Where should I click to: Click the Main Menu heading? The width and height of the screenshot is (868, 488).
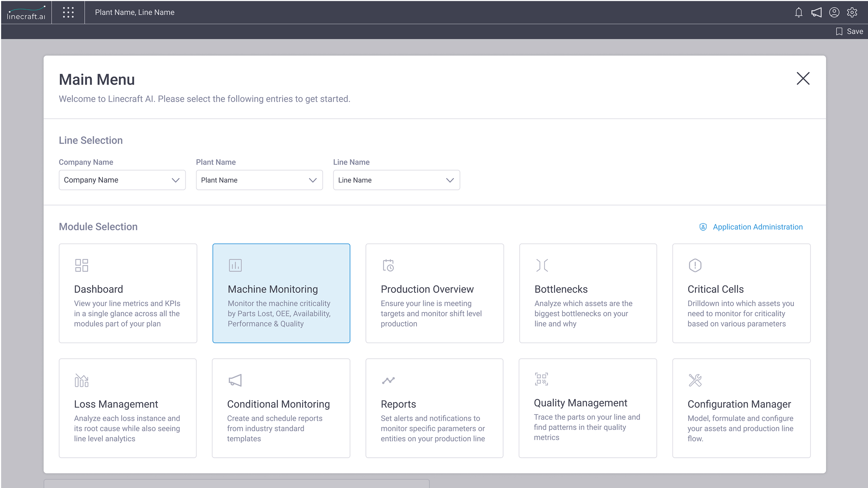tap(97, 79)
